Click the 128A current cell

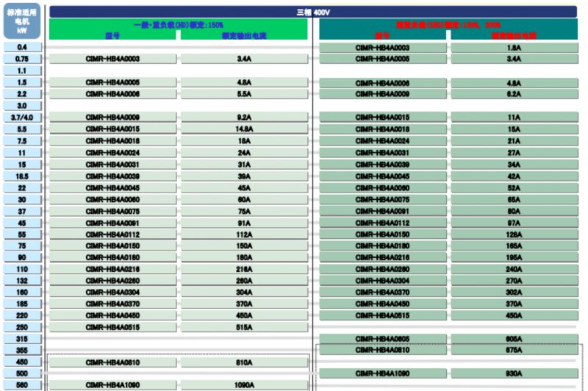pos(514,234)
